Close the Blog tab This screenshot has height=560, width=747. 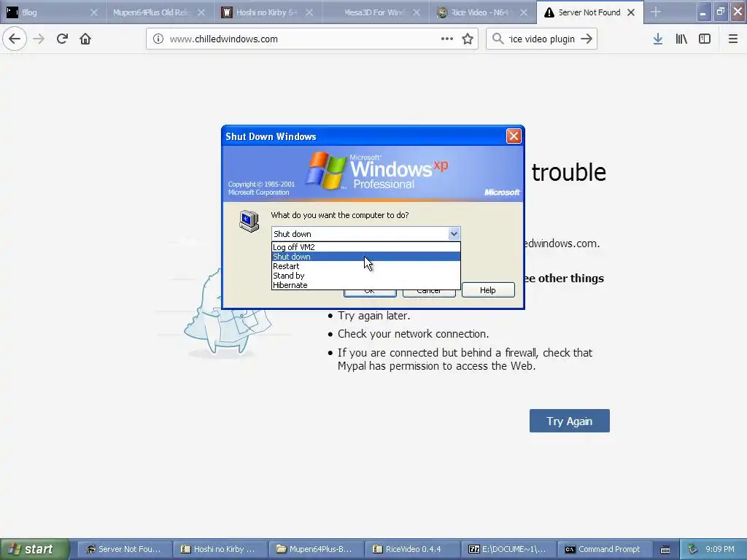pyautogui.click(x=94, y=12)
